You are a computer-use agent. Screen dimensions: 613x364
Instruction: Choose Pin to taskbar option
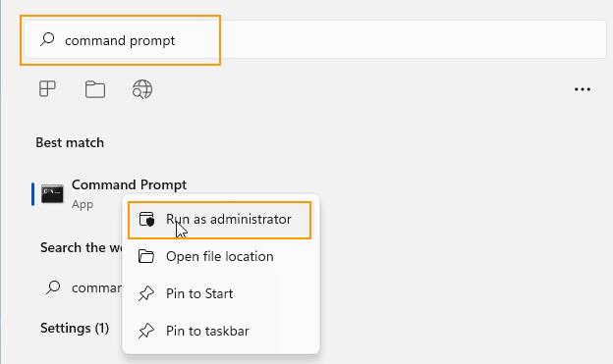[219, 332]
